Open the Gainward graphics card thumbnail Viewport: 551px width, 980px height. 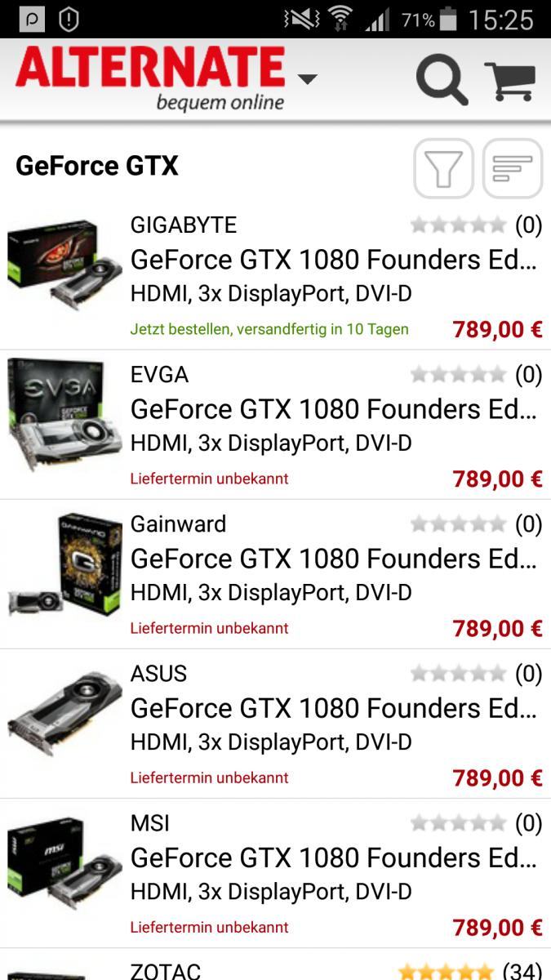[64, 564]
